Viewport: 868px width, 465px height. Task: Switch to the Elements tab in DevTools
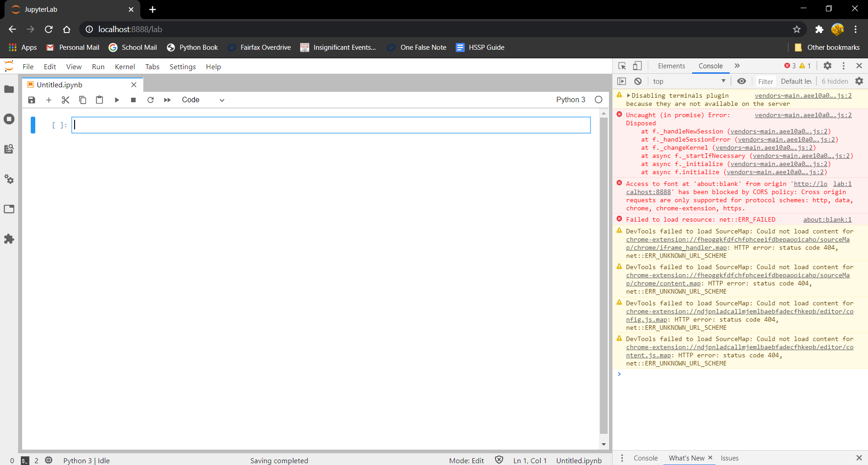tap(671, 66)
